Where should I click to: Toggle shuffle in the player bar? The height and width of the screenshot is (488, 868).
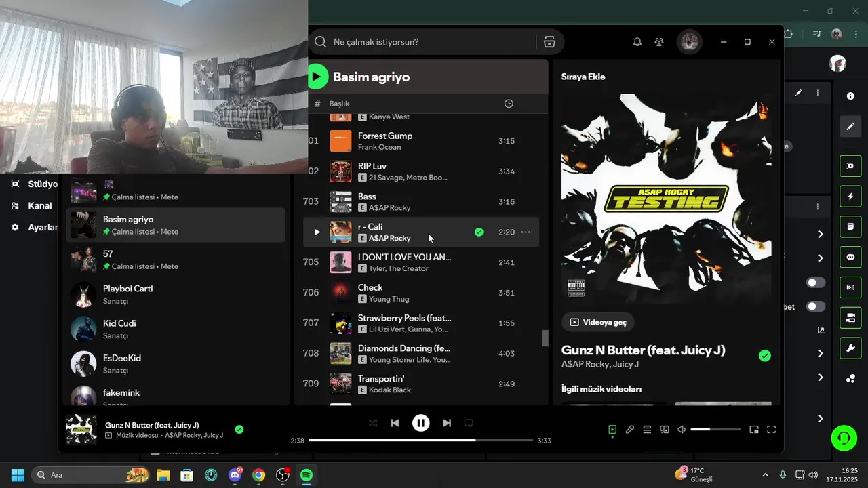click(373, 423)
